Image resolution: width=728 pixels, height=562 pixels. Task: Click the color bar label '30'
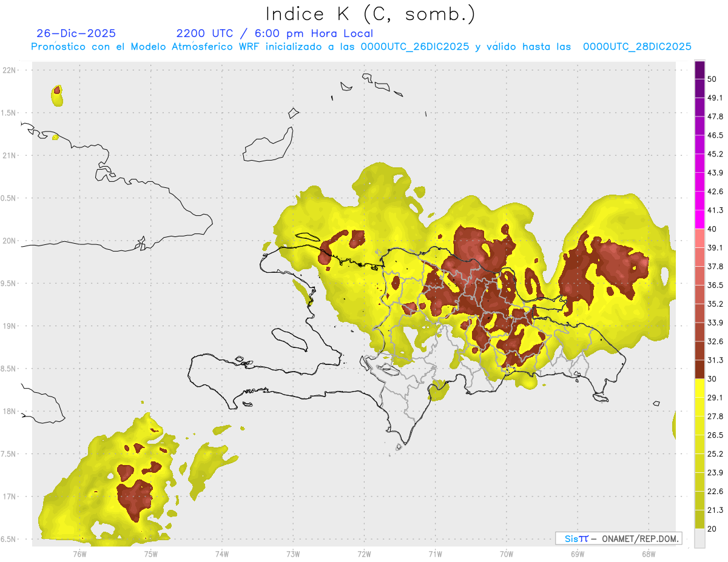pyautogui.click(x=712, y=379)
